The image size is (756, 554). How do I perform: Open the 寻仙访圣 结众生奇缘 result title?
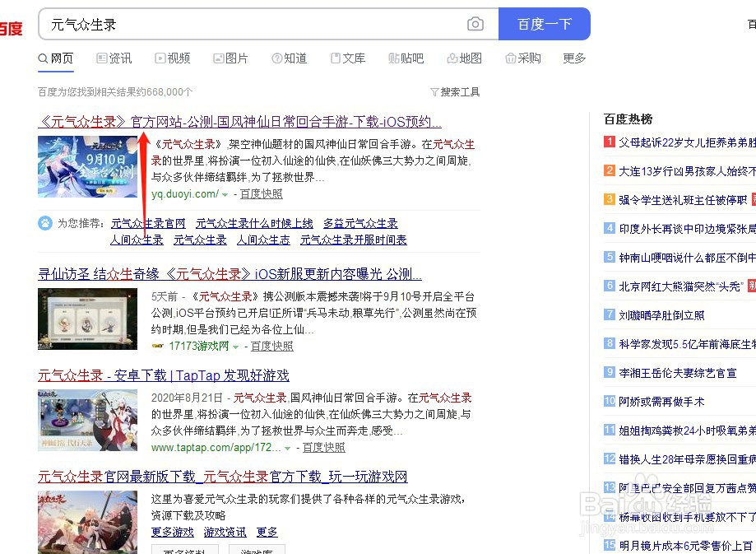(x=230, y=274)
